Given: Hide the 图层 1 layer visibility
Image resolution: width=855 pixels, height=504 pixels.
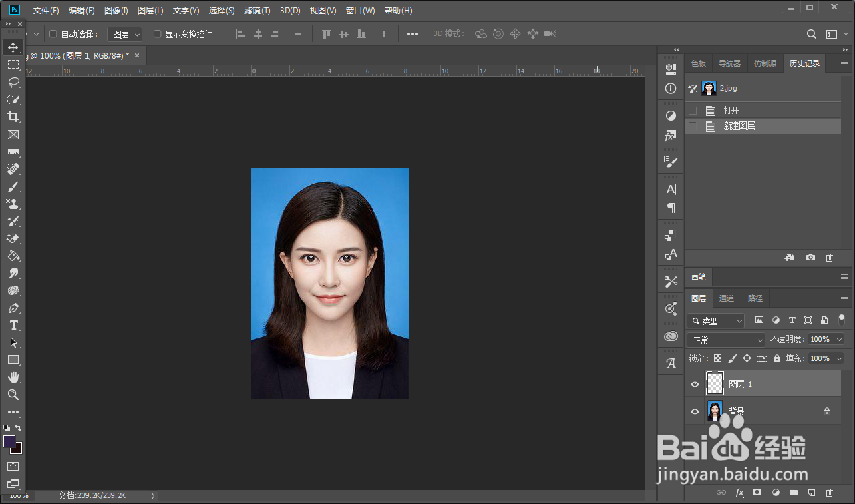Looking at the screenshot, I should (x=695, y=384).
